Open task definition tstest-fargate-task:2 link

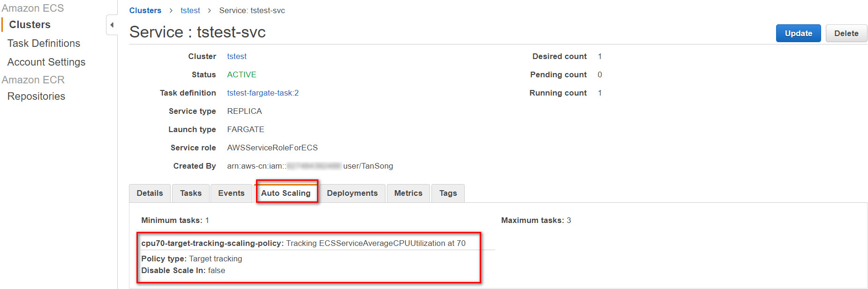(x=263, y=93)
